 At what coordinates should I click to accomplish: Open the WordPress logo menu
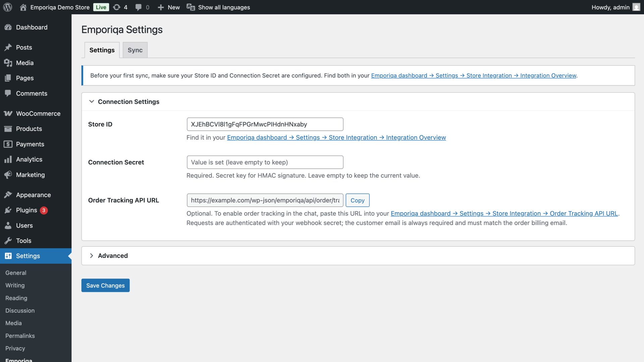point(7,7)
